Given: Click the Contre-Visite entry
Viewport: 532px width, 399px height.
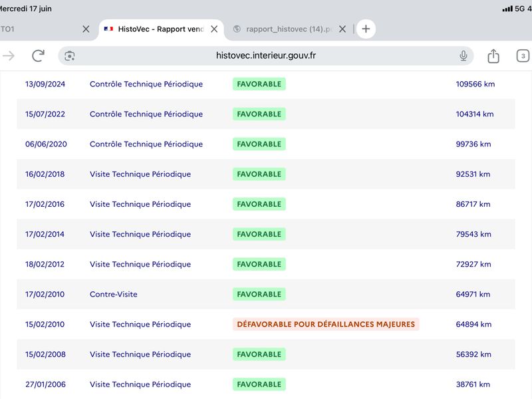Looking at the screenshot, I should click(113, 294).
